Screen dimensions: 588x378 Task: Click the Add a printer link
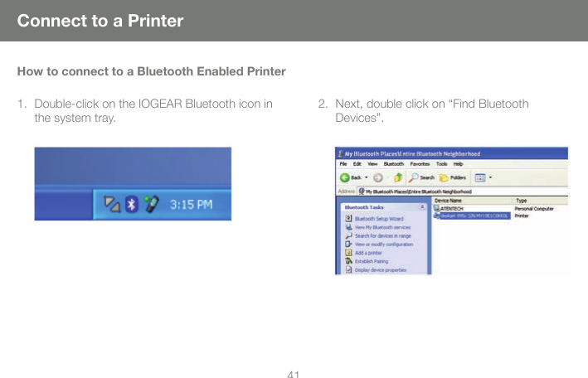[368, 253]
